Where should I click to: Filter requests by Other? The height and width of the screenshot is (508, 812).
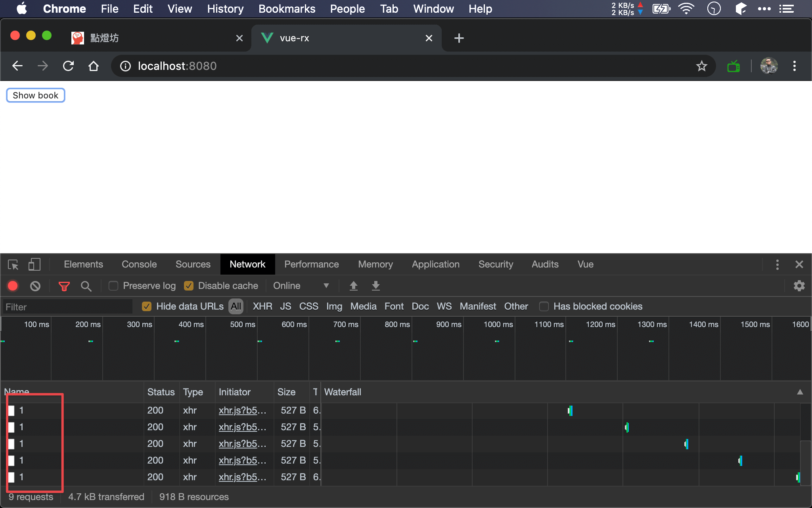coord(516,306)
